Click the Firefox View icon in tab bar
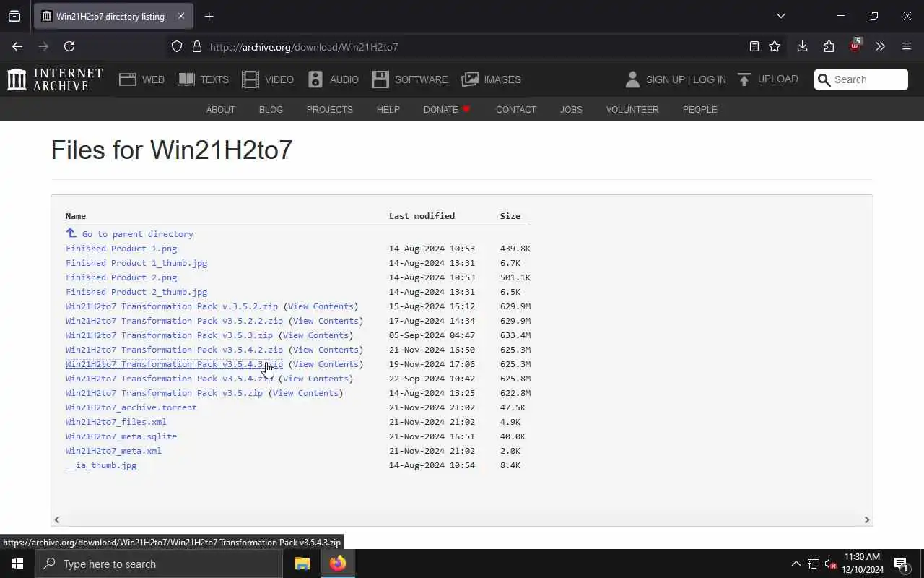This screenshot has height=578, width=924. pos(14,16)
